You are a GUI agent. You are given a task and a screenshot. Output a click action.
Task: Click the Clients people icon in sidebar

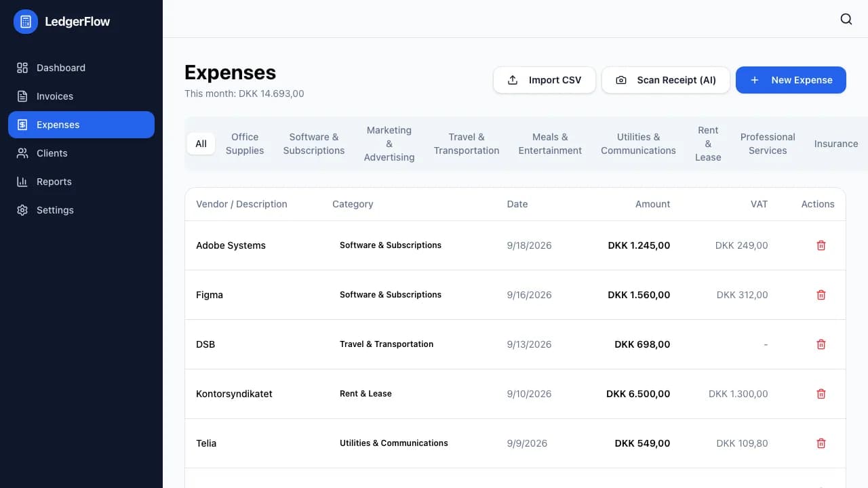point(22,153)
